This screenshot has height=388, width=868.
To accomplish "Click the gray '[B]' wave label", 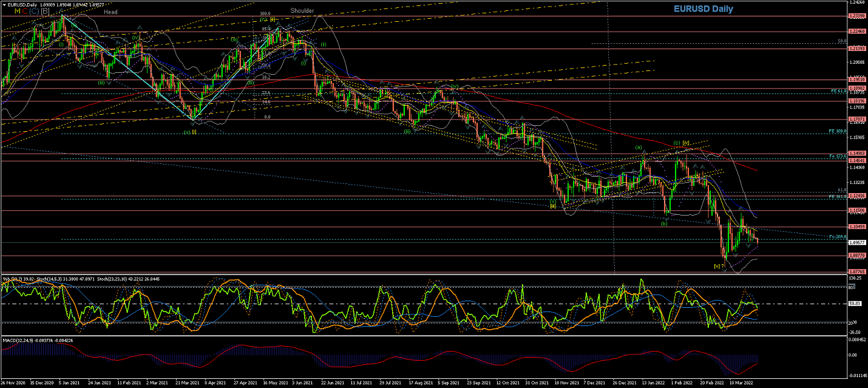I will (x=45, y=11).
